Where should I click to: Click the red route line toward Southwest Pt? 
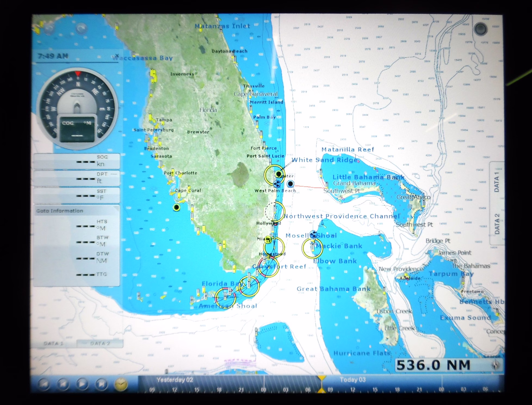(310, 187)
